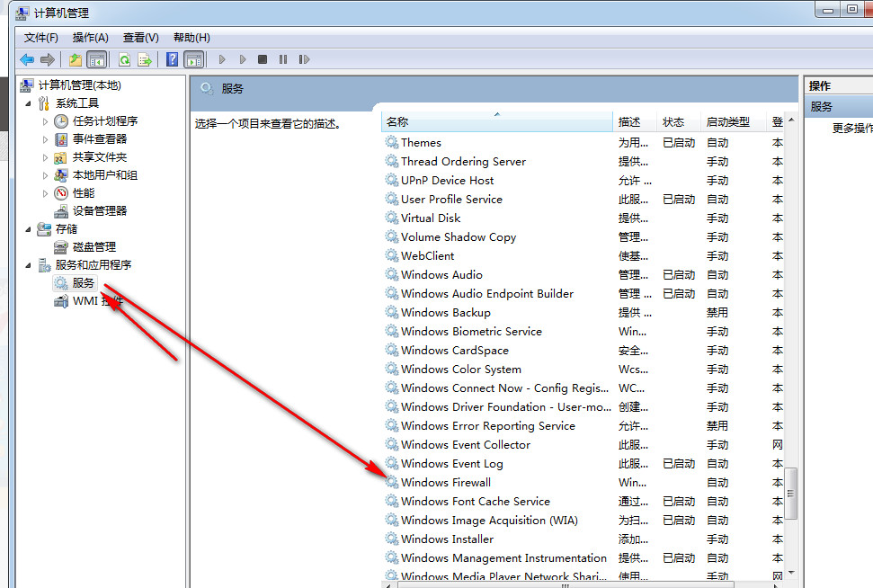This screenshot has width=873, height=588.
Task: Click the gear icon beside Windows Backup
Action: point(392,312)
